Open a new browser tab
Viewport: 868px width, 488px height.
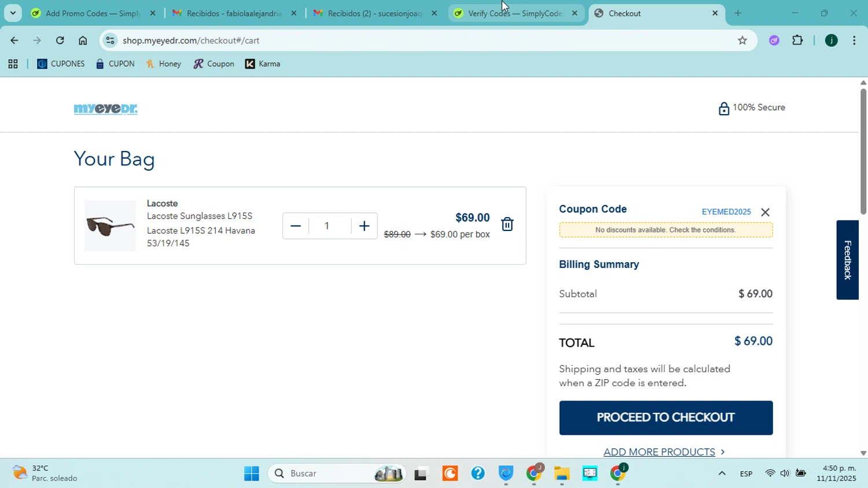[738, 13]
